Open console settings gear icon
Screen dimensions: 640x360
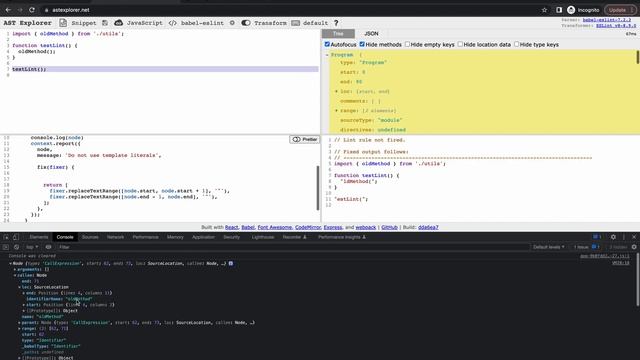[634, 247]
